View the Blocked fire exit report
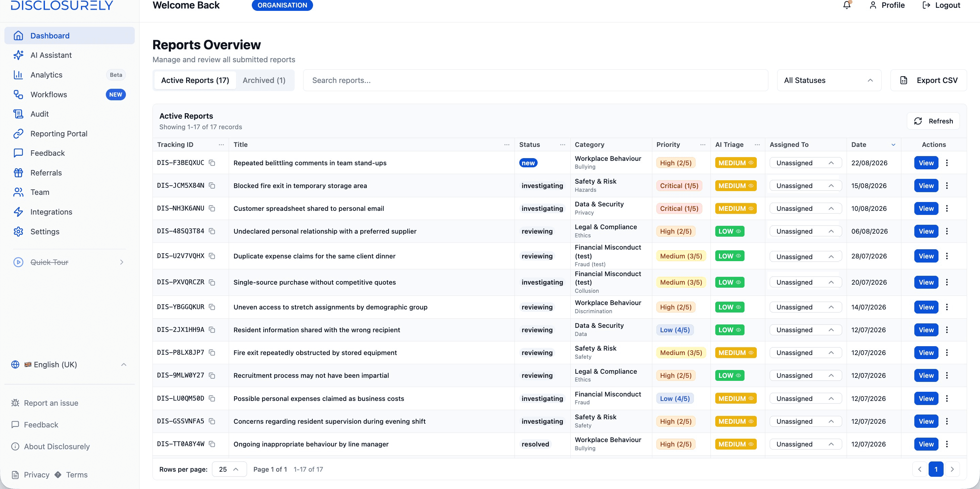The width and height of the screenshot is (980, 489). tap(926, 186)
